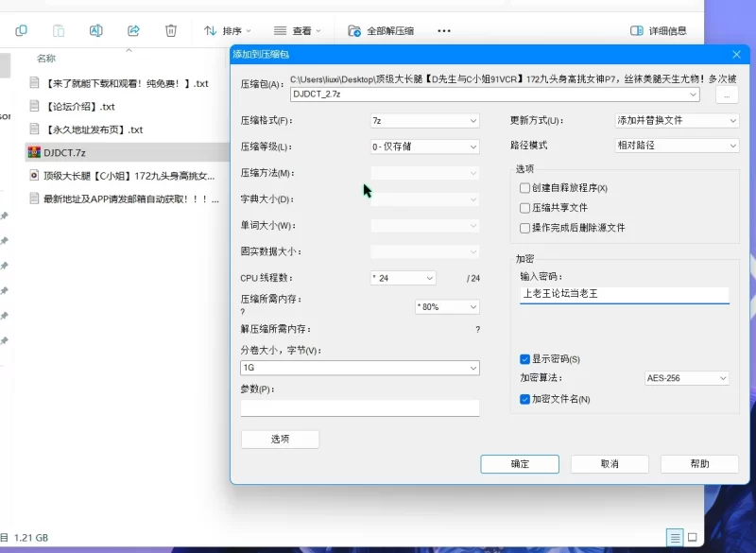The height and width of the screenshot is (553, 756).
Task: Open the archive format 7z dropdown
Action: click(x=424, y=121)
